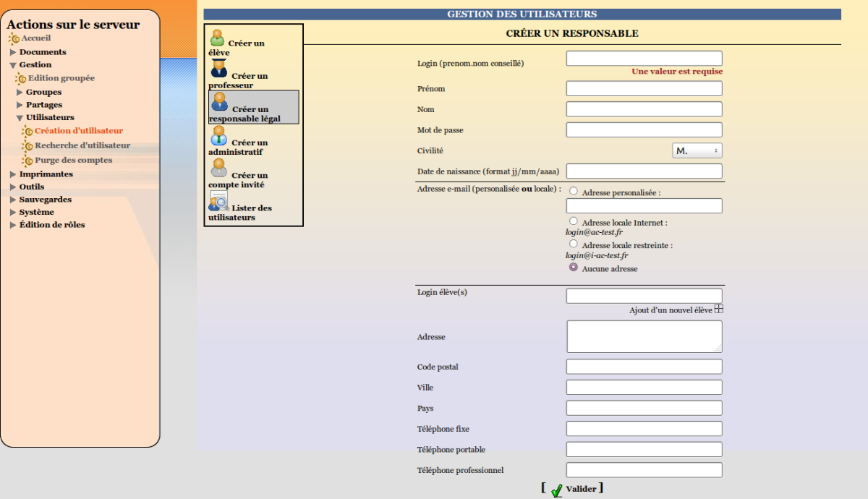Viewport: 868px width, 499px height.
Task: Expand the Système tree arrow
Action: (x=13, y=213)
